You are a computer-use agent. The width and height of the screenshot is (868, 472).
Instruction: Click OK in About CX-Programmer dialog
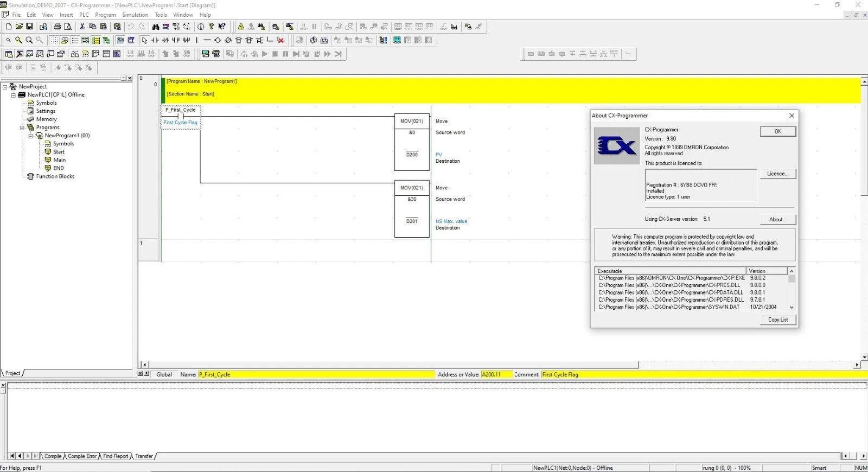[x=777, y=131]
